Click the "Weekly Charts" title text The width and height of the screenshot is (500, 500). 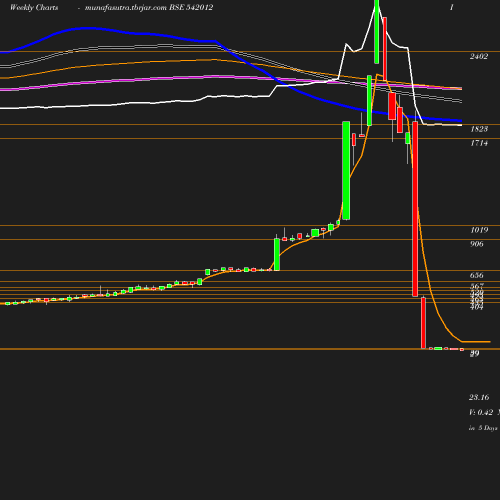[x=34, y=8]
